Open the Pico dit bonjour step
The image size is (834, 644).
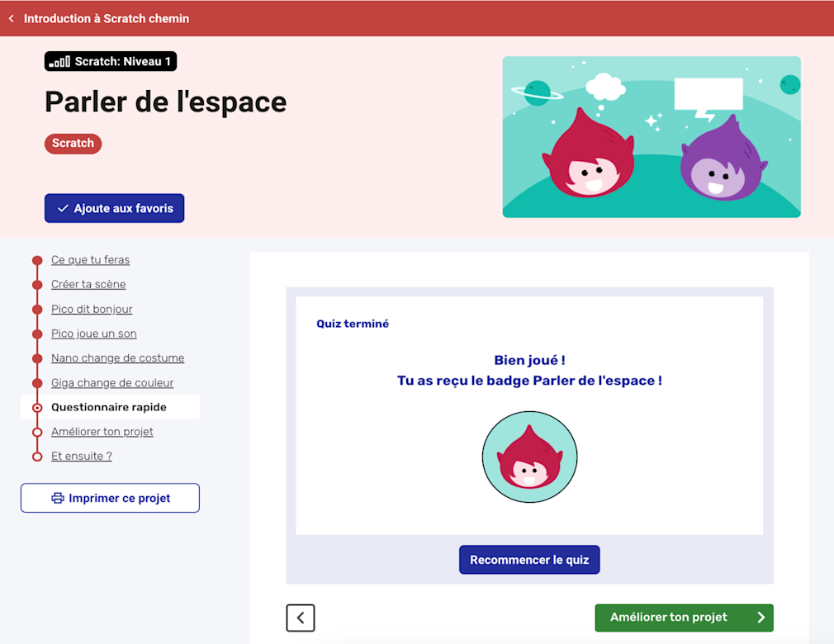coord(92,309)
